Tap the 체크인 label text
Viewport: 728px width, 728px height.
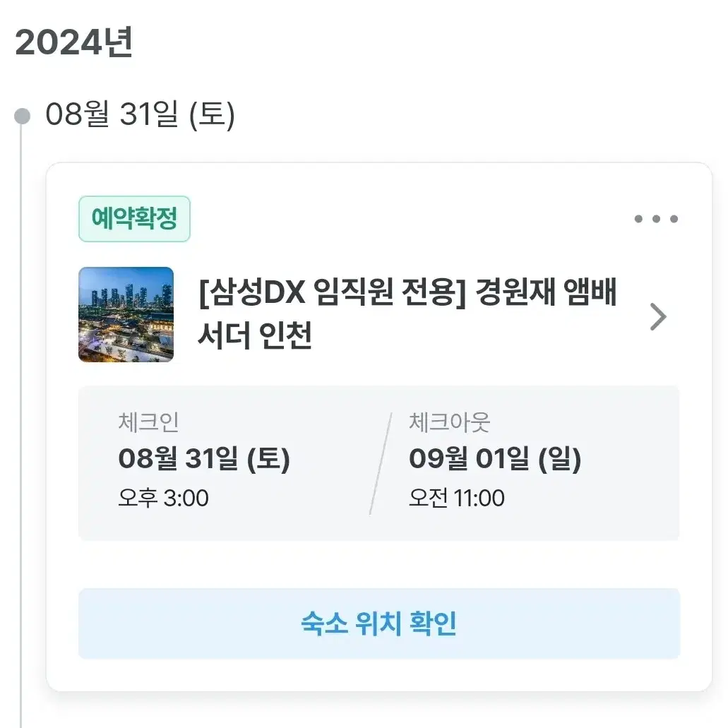148,422
